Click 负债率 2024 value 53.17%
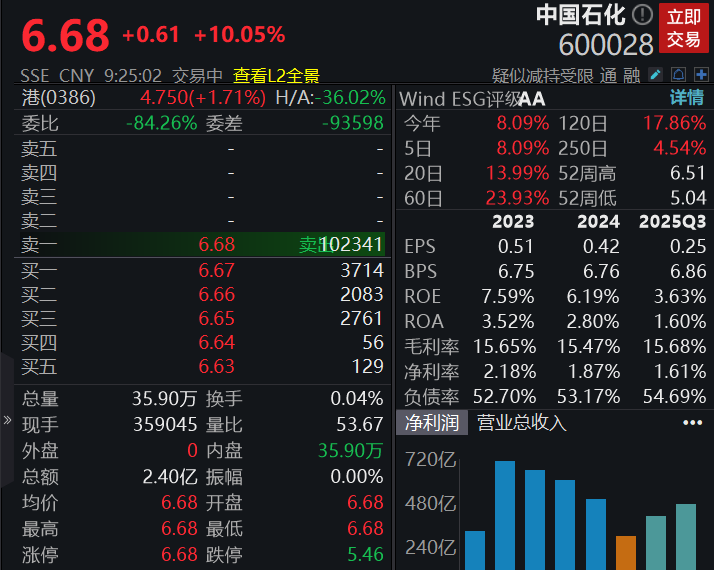 589,397
